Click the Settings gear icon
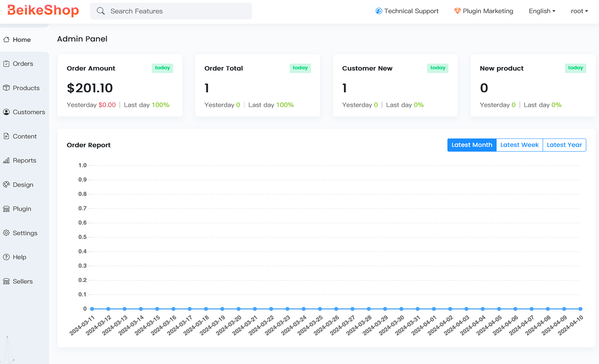599x364 pixels. coord(6,233)
